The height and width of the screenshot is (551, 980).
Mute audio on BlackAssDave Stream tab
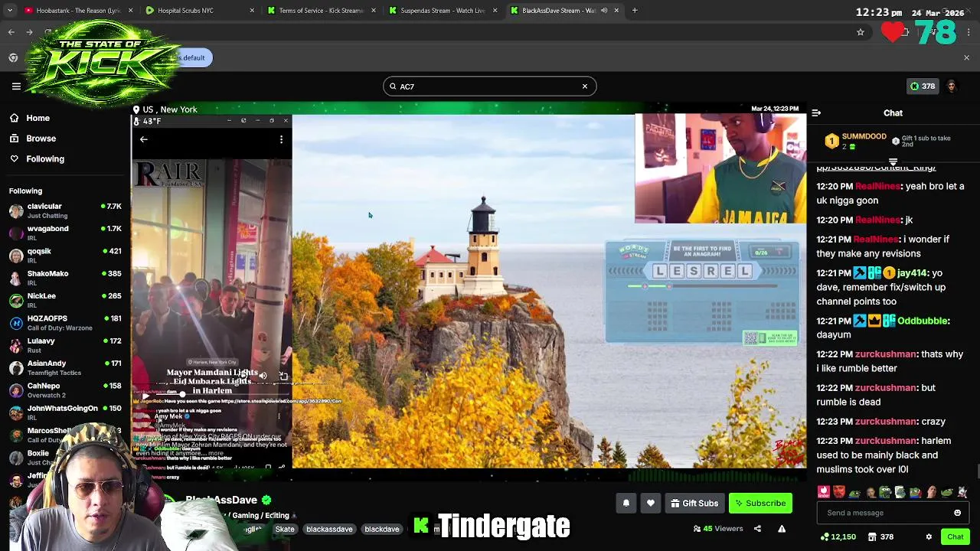click(604, 11)
